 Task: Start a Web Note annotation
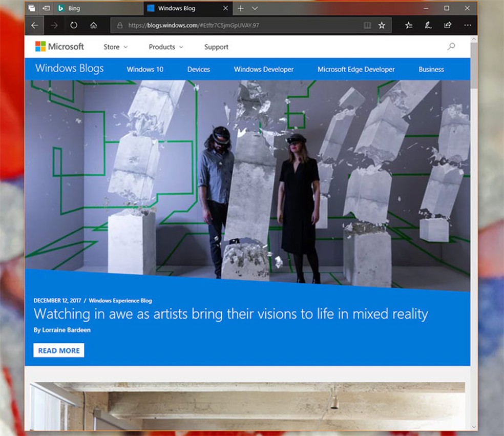coord(428,25)
